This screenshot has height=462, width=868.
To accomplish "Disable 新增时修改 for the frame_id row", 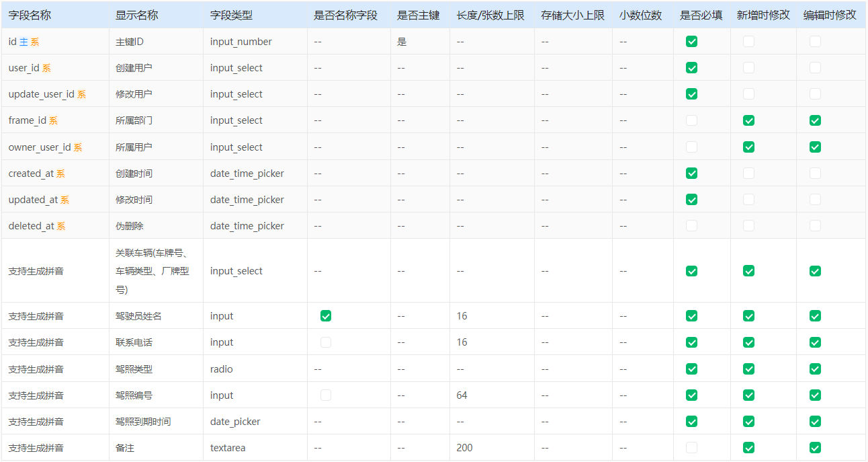I will click(748, 121).
